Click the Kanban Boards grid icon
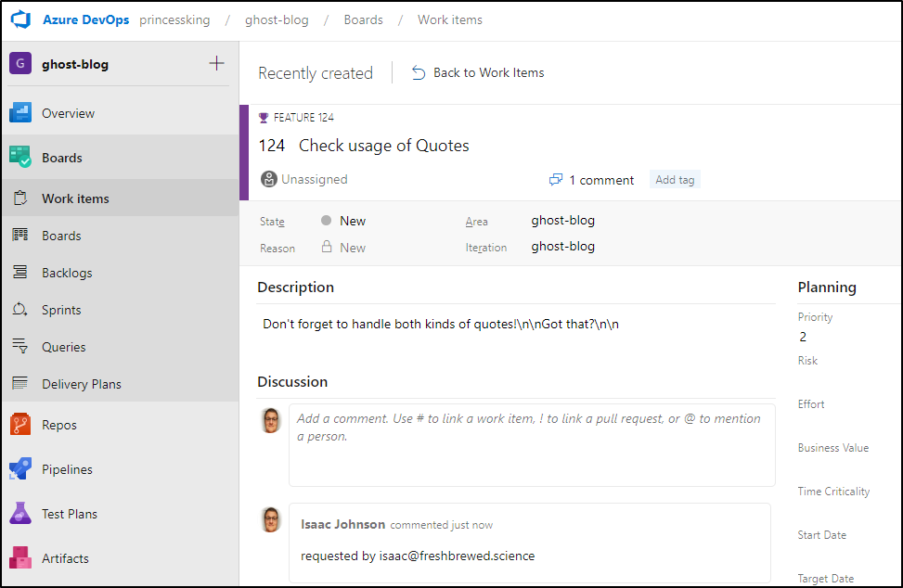This screenshot has width=903, height=588. click(20, 235)
